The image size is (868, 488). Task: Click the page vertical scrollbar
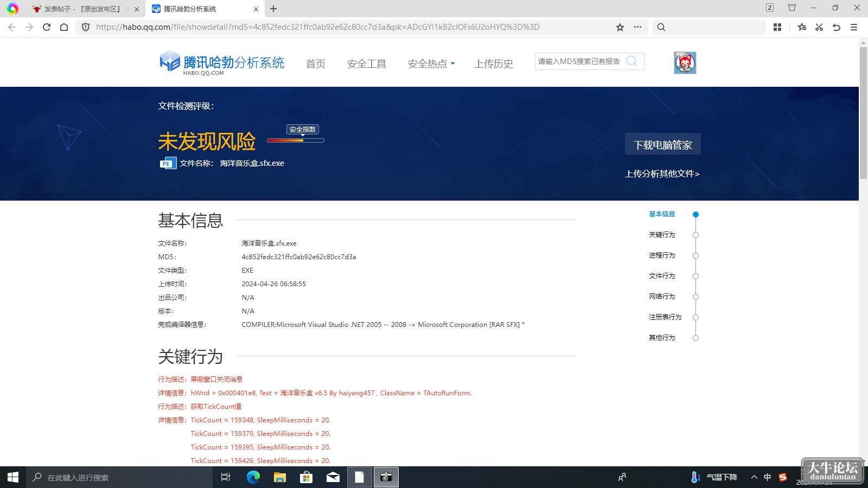pyautogui.click(x=863, y=113)
